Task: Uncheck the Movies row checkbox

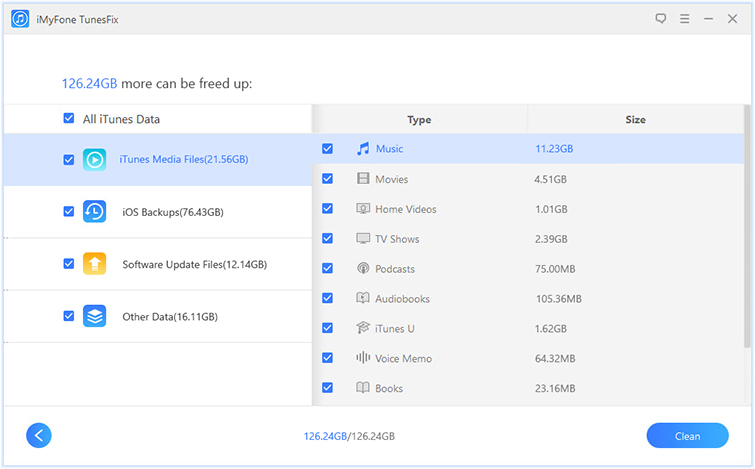Action: 327,179
